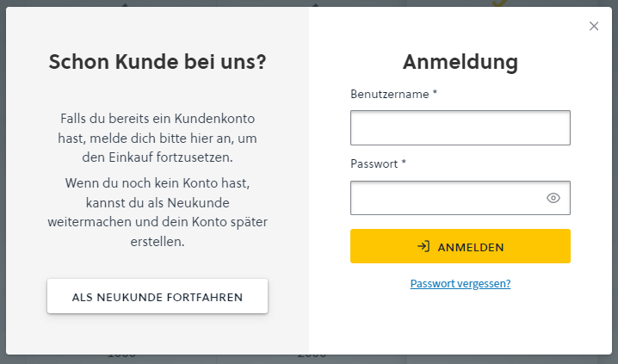Continue via 'ALS NEUKUNDE FORTFAHREN' button
Screen dimensions: 618x364
tap(158, 297)
